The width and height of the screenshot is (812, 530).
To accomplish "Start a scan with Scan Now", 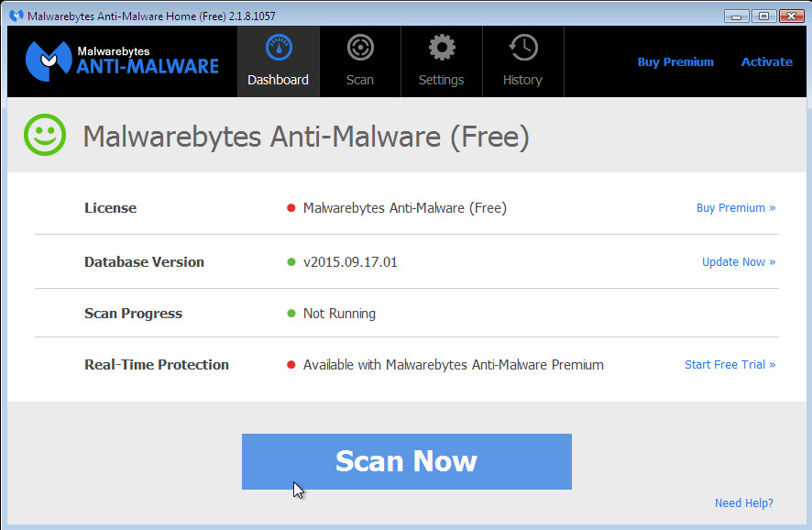I will point(407,461).
